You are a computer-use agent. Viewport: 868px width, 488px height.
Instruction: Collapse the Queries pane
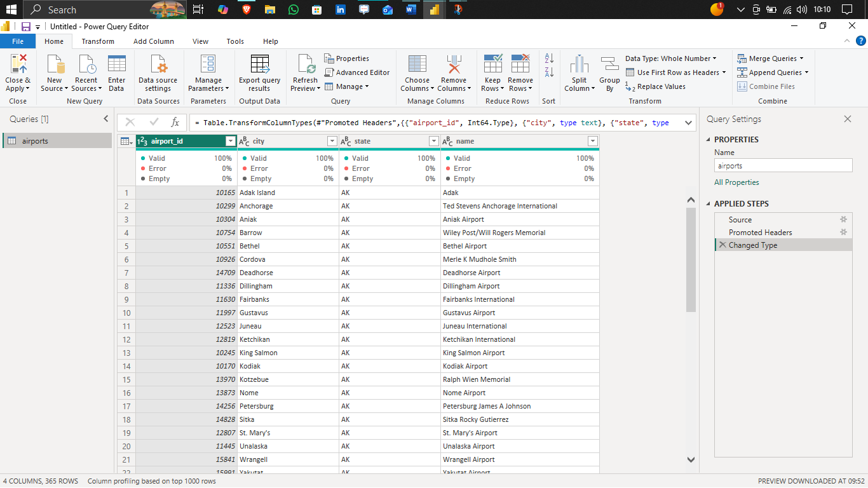coord(106,118)
